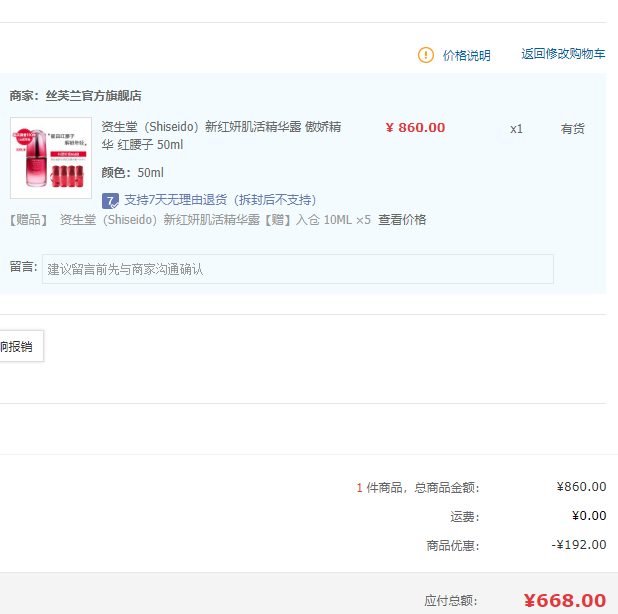Viewport: 618px width, 614px height.
Task: Click the 应付总额 total ¥668.00
Action: pyautogui.click(x=564, y=600)
